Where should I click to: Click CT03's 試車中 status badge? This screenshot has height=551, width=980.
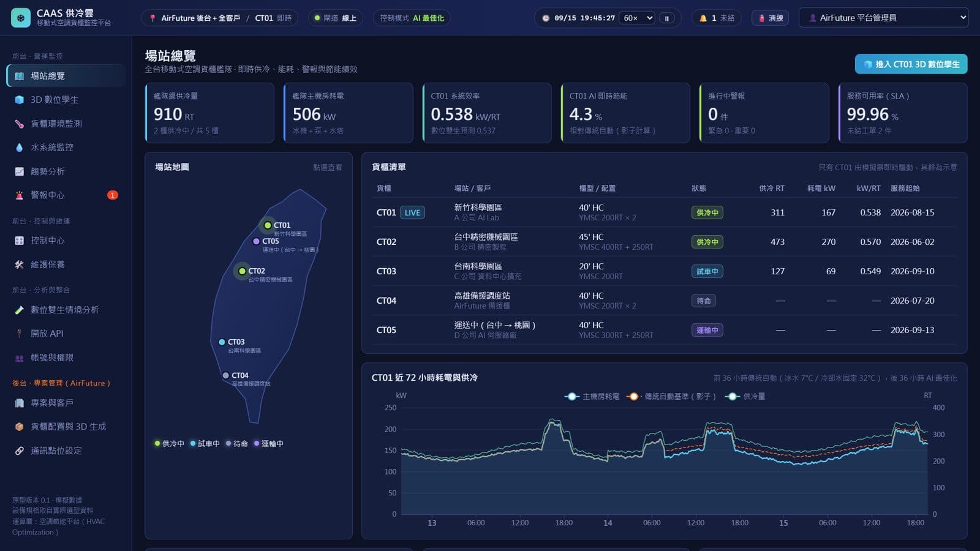[x=707, y=271]
